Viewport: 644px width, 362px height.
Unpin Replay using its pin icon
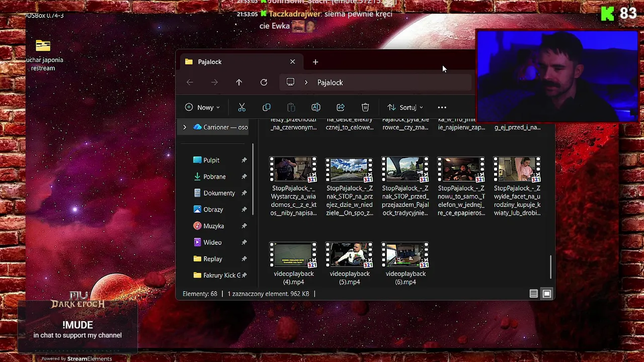tap(244, 258)
